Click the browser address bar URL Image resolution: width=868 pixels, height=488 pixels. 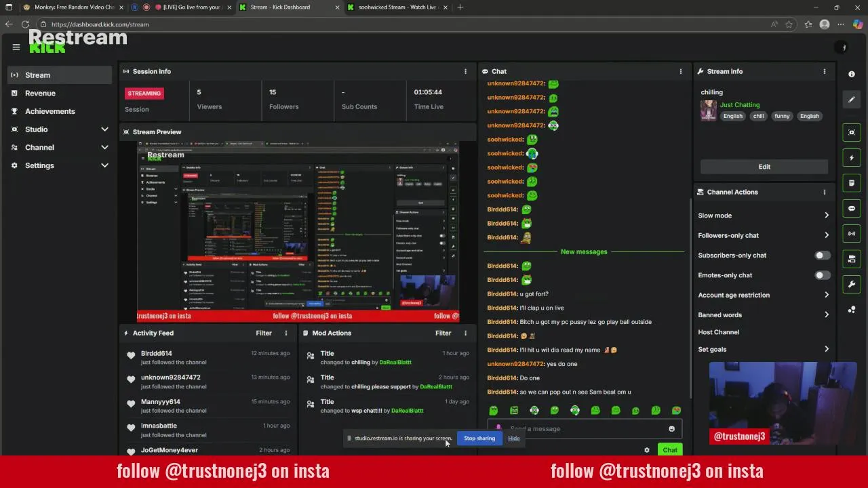click(x=100, y=24)
